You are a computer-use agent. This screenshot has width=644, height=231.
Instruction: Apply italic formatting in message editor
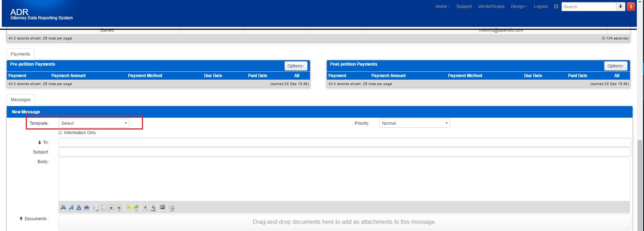tap(71, 208)
